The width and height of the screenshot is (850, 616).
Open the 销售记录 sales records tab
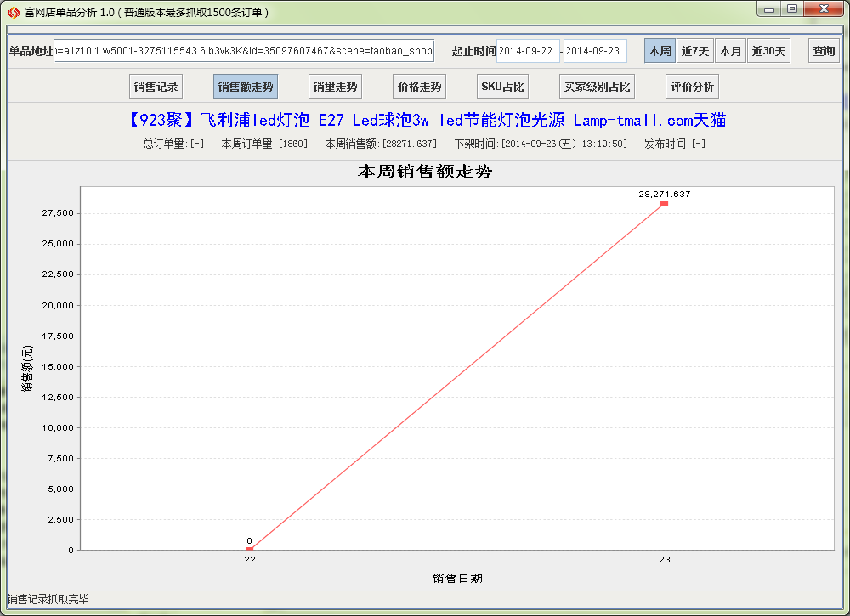coord(156,87)
